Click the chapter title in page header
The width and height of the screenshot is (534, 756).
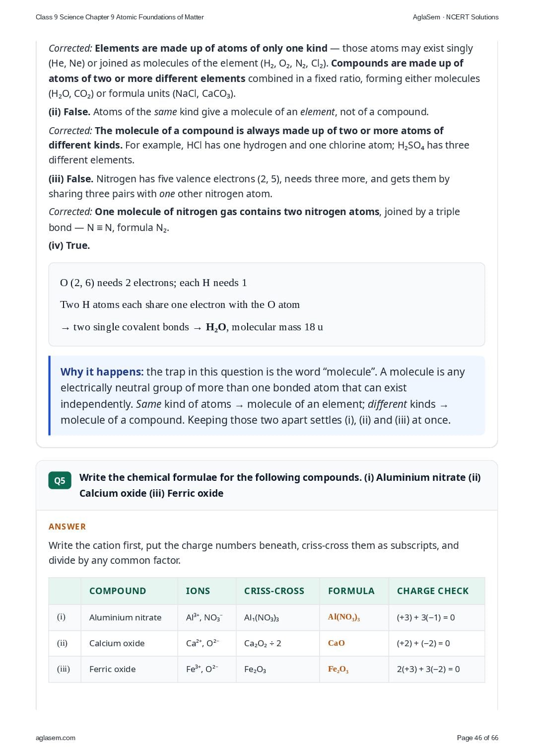(120, 17)
